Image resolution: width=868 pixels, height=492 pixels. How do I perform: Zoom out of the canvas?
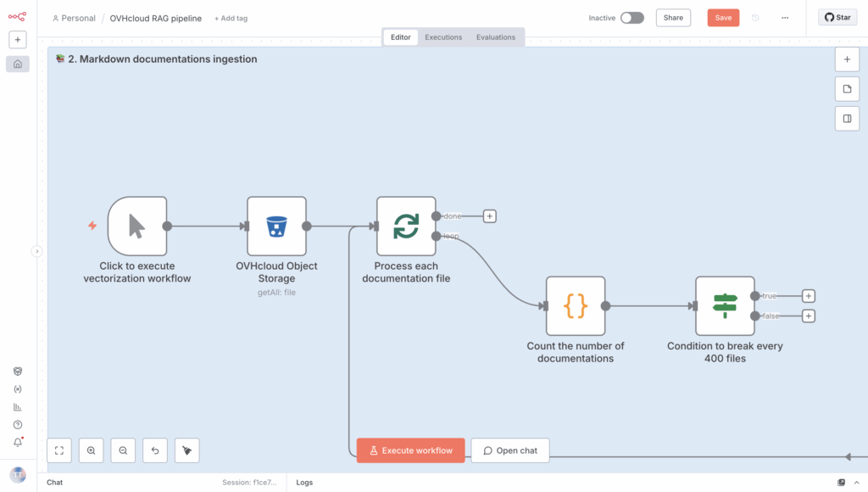pyautogui.click(x=123, y=450)
